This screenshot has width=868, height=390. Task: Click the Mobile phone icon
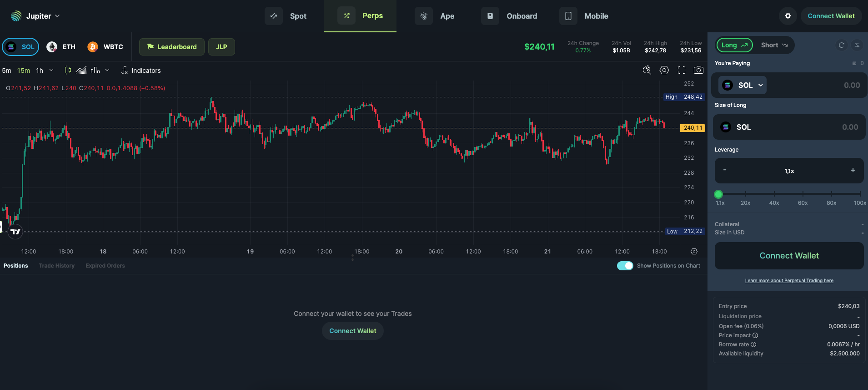pyautogui.click(x=568, y=16)
